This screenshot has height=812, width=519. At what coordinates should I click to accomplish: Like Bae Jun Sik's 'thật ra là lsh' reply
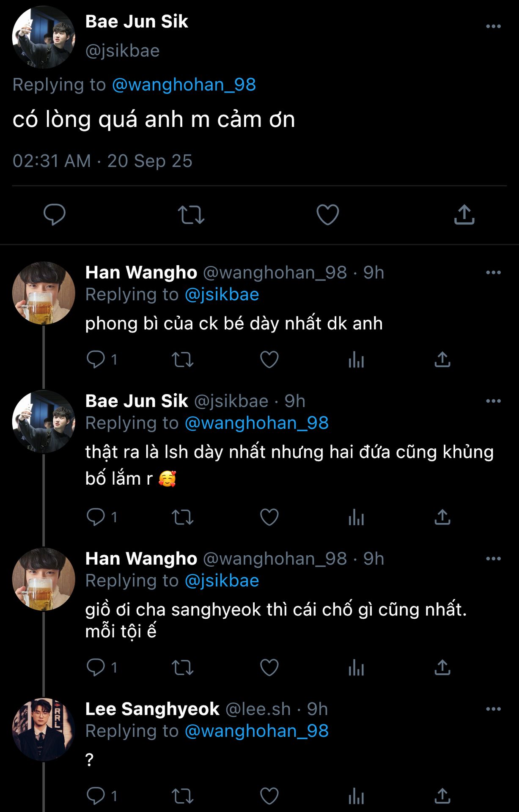point(269,517)
